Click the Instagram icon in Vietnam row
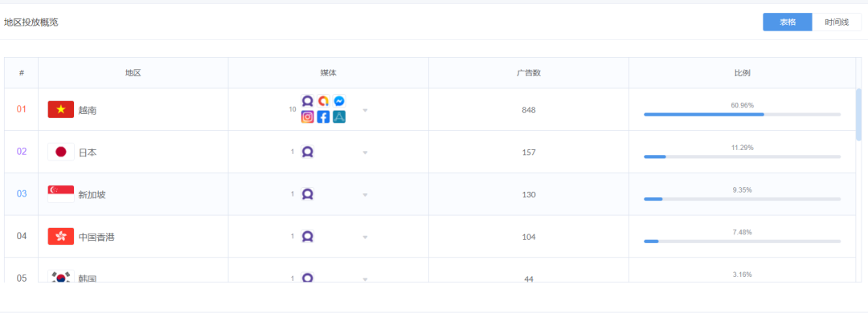Viewport: 868px width, 313px height. coord(308,116)
